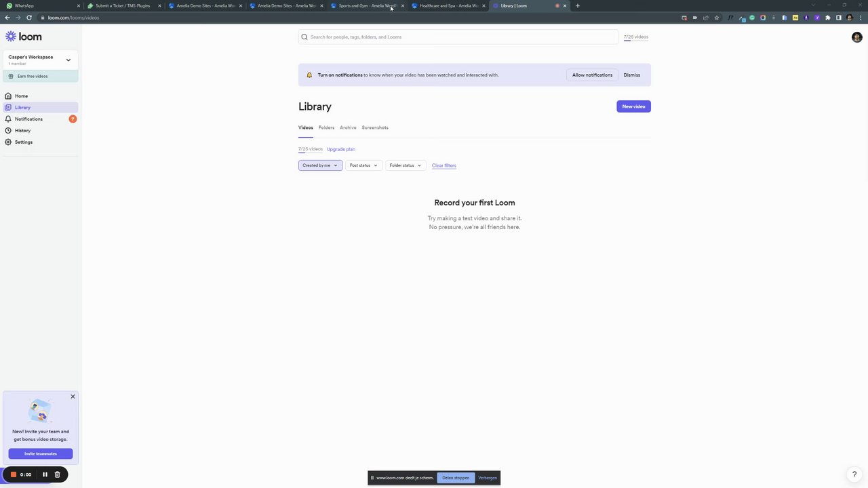Click the camera icon in the address bar
Image resolution: width=868 pixels, height=488 pixels.
click(695, 18)
